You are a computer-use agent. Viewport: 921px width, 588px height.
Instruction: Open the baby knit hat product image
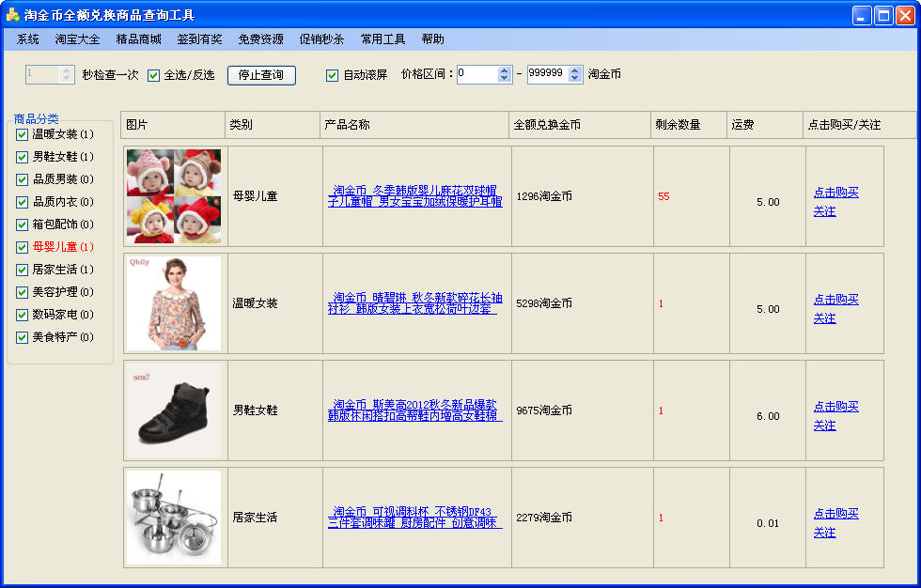pos(174,196)
